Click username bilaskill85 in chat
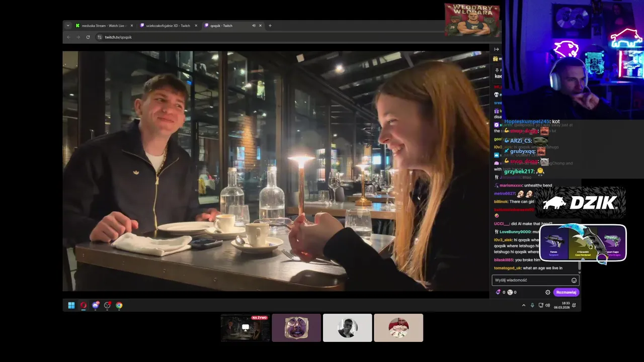644x362 pixels. point(504,260)
